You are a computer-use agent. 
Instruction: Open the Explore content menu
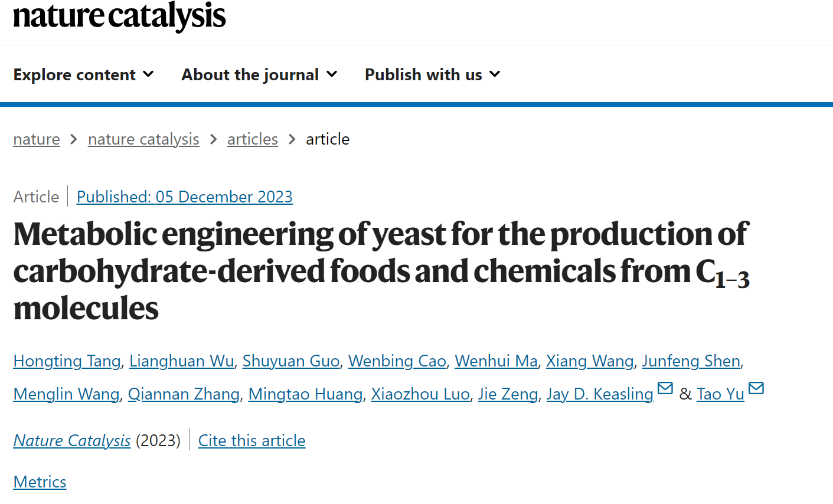click(83, 74)
